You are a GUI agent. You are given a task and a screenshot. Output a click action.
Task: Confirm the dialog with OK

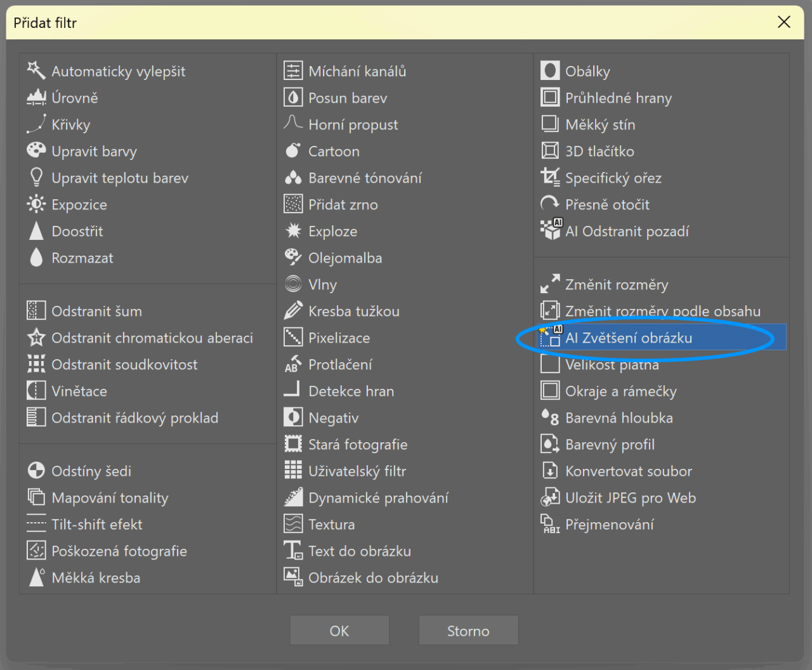[x=339, y=631]
